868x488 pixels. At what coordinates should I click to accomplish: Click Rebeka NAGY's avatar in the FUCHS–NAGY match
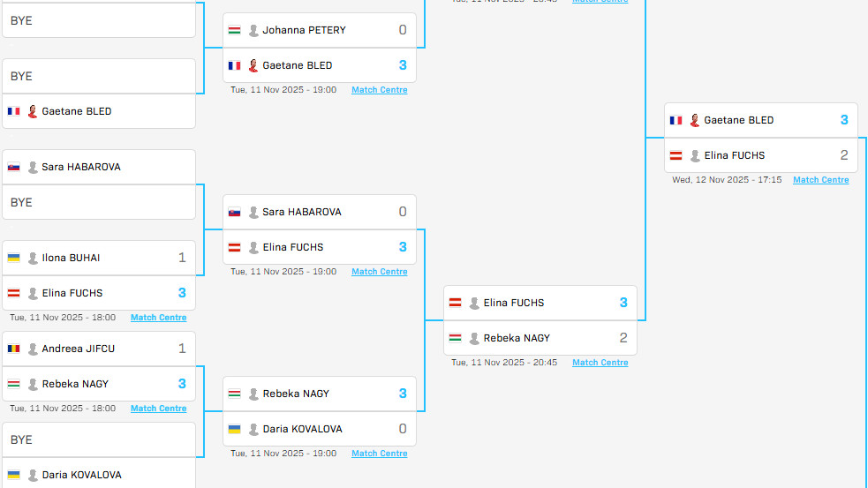coord(474,338)
